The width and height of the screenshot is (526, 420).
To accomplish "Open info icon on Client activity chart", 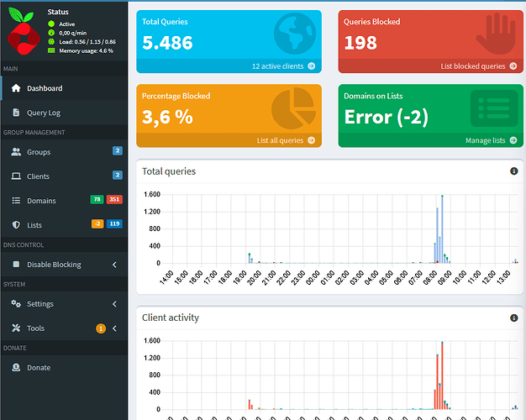I will (x=513, y=318).
